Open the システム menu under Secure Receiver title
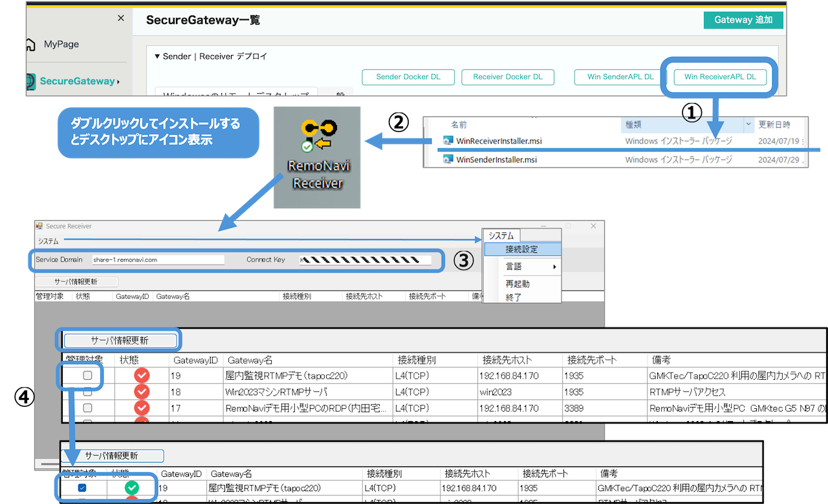The height and width of the screenshot is (504, 828). [x=48, y=241]
